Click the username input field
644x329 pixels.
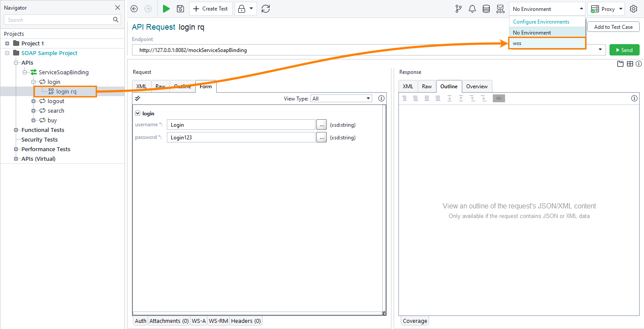click(241, 125)
